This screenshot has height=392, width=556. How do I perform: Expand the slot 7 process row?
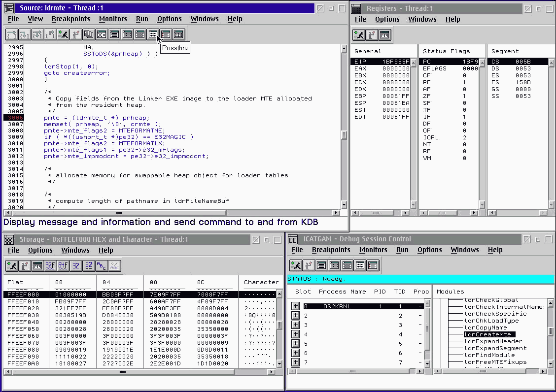pyautogui.click(x=295, y=362)
